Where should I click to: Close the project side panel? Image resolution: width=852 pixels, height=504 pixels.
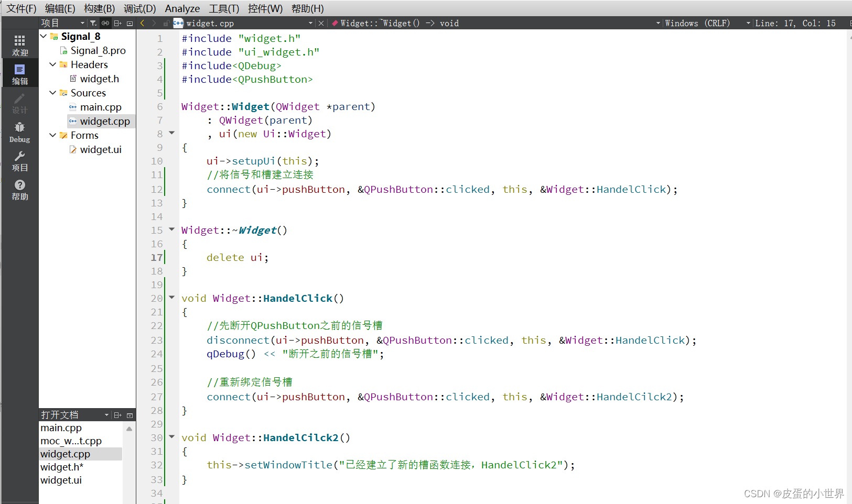(130, 23)
